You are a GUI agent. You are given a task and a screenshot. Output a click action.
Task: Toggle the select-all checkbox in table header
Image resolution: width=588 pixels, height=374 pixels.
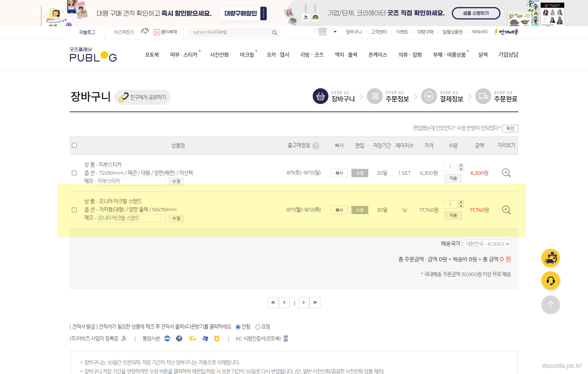(74, 145)
